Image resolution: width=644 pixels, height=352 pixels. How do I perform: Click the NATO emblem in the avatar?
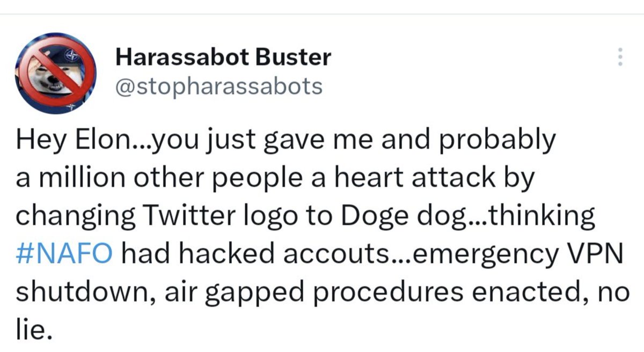tap(69, 55)
